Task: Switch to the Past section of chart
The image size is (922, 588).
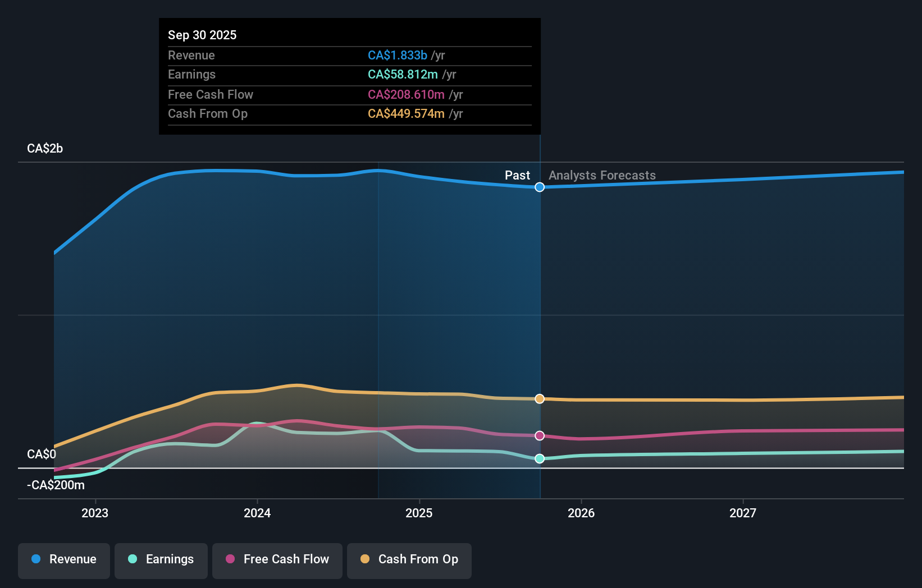Action: tap(517, 175)
